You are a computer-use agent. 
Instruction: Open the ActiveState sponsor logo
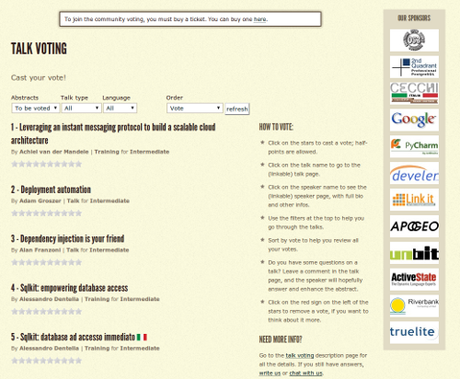point(414,279)
